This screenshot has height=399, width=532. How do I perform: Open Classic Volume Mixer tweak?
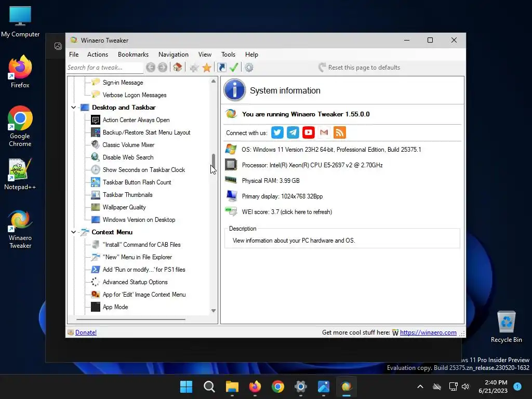[128, 145]
